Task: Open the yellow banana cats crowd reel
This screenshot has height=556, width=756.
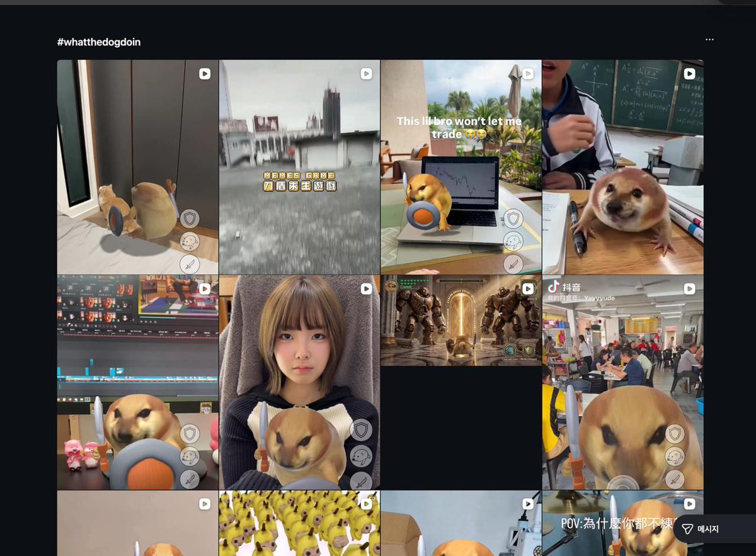Action: pyautogui.click(x=299, y=523)
